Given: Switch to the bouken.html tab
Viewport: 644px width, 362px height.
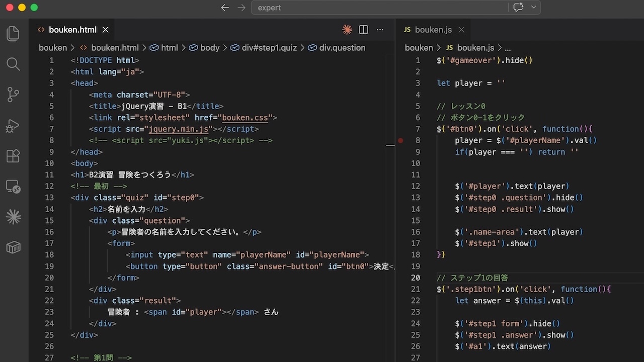Looking at the screenshot, I should 72,30.
